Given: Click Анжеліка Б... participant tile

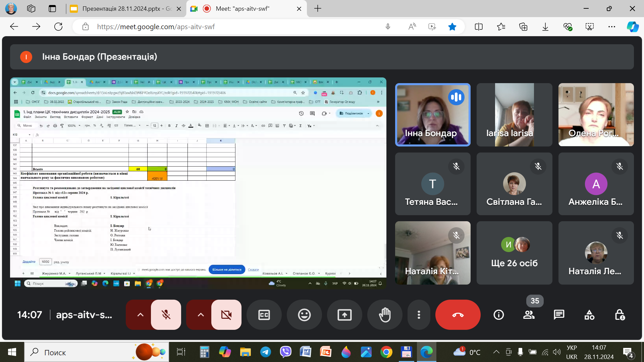Looking at the screenshot, I should click(x=596, y=184).
